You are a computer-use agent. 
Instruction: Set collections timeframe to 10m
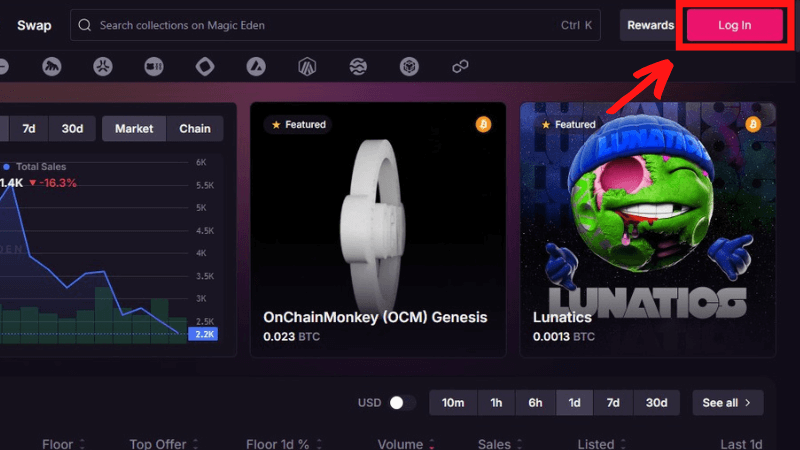(x=453, y=403)
